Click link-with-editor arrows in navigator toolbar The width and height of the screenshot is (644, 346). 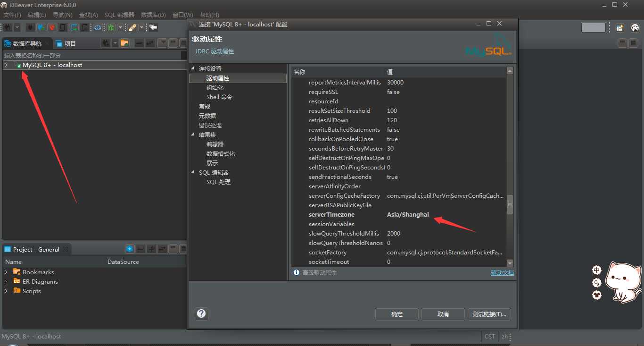point(150,43)
